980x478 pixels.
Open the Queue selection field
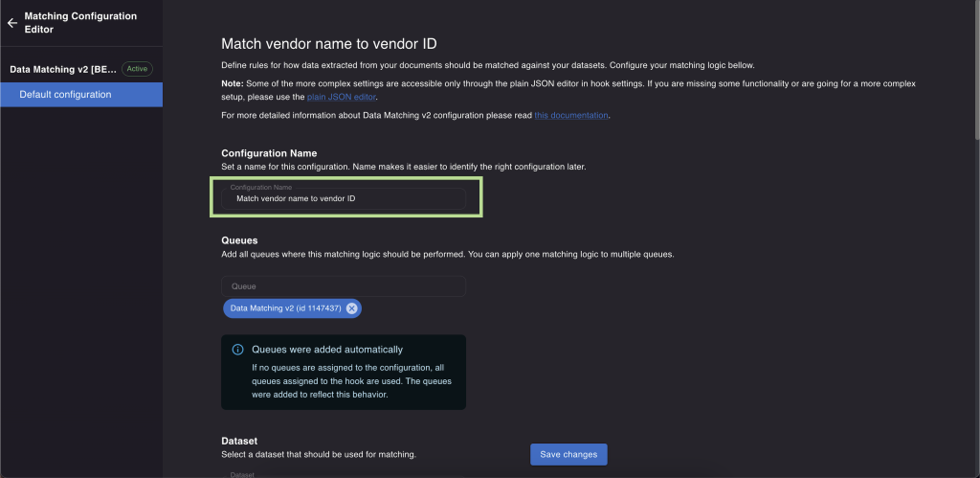(x=344, y=285)
